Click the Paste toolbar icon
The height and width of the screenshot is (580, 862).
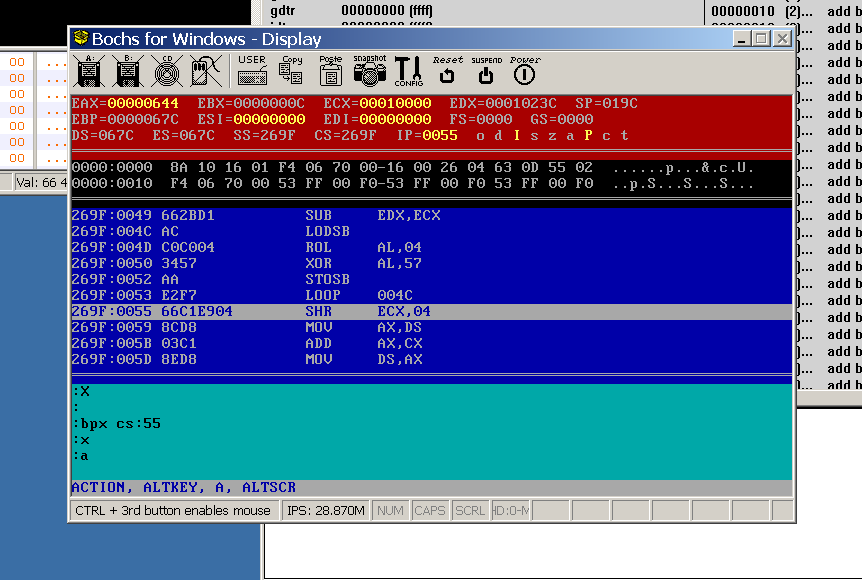[331, 71]
